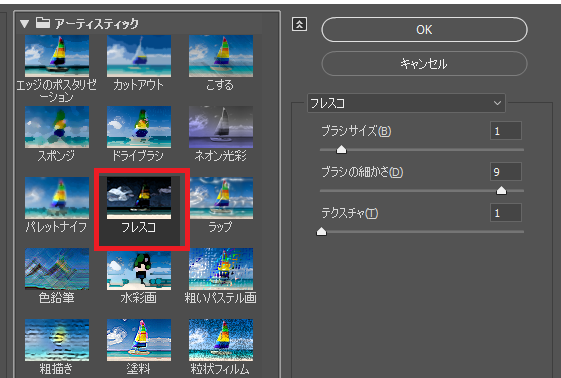This screenshot has width=561, height=378.
Task: Hide the filter thumbnails with collapse button
Action: pos(299,24)
